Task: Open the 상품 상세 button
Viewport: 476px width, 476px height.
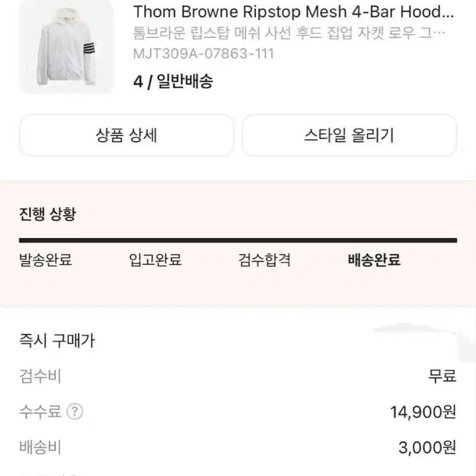Action: (x=127, y=135)
